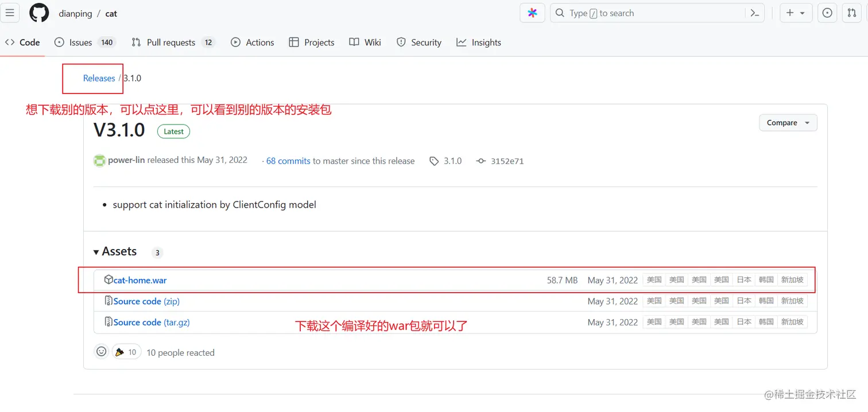Screen dimensions: 868x412
Task: Click the tada reaction with 10 count
Action: 126,352
